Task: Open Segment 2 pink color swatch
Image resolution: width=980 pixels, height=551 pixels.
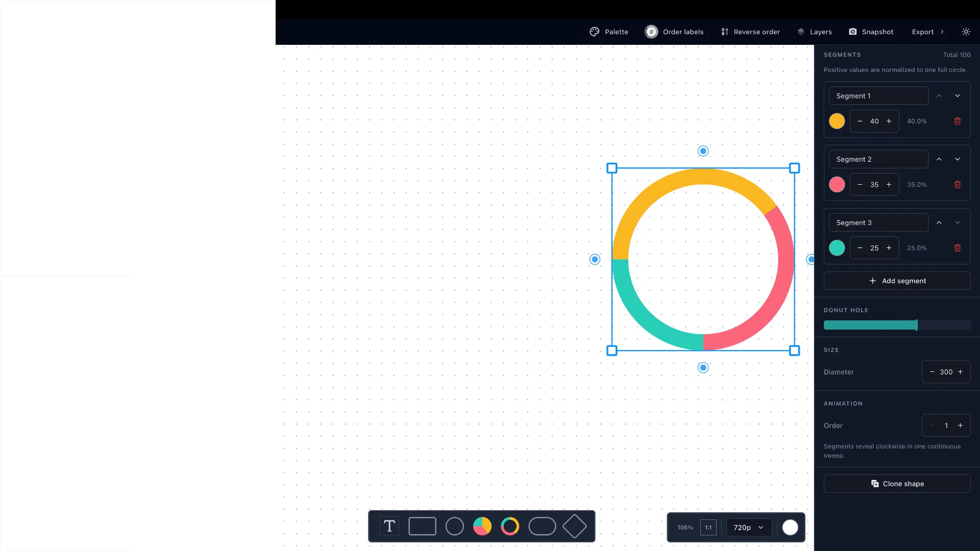Action: coord(837,185)
